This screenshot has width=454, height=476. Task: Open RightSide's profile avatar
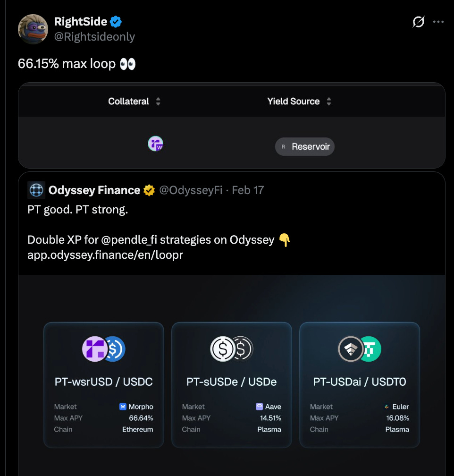[33, 29]
